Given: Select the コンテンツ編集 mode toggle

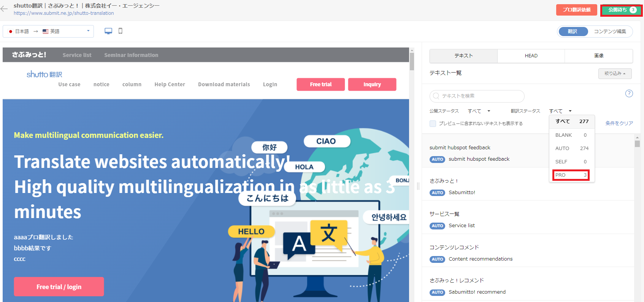Looking at the screenshot, I should (610, 32).
